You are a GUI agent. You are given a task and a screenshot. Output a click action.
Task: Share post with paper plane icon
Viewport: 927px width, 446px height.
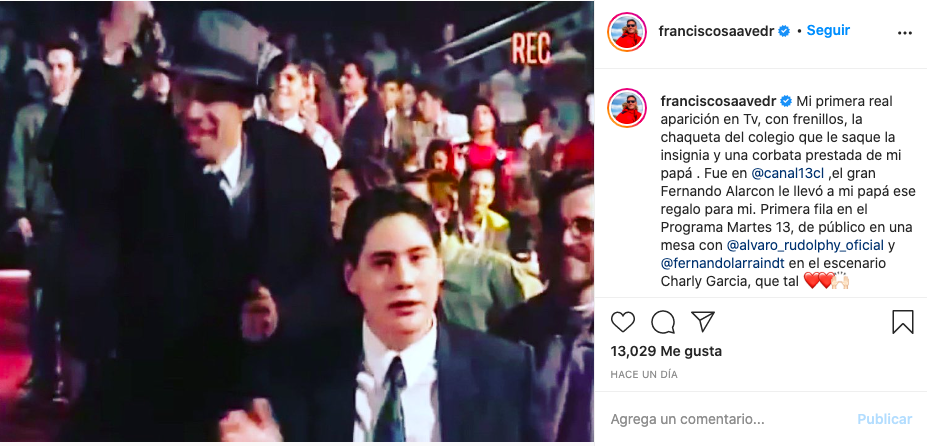pyautogui.click(x=703, y=321)
